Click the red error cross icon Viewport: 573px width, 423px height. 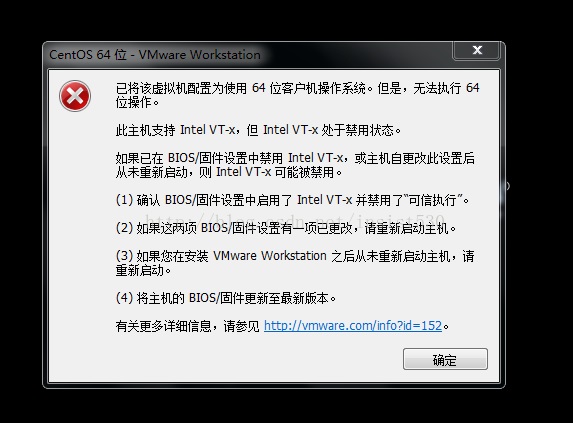pyautogui.click(x=75, y=96)
